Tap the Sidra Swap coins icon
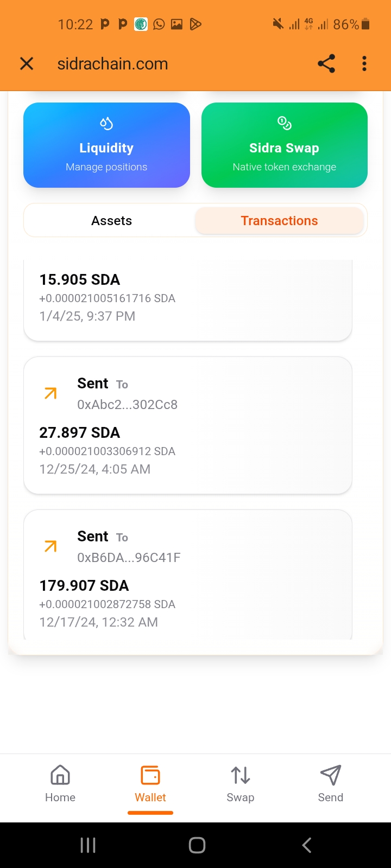The height and width of the screenshot is (868, 391). pos(285,123)
